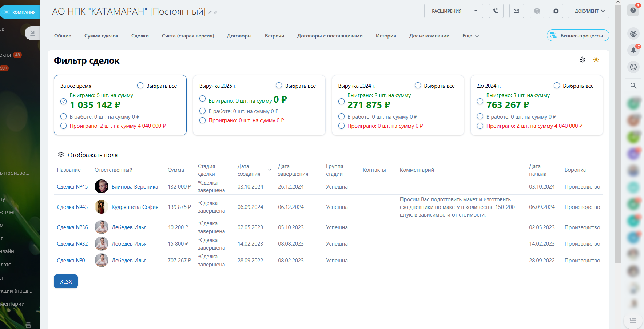Open the Сделка №45 link
The height and width of the screenshot is (329, 644).
72,187
